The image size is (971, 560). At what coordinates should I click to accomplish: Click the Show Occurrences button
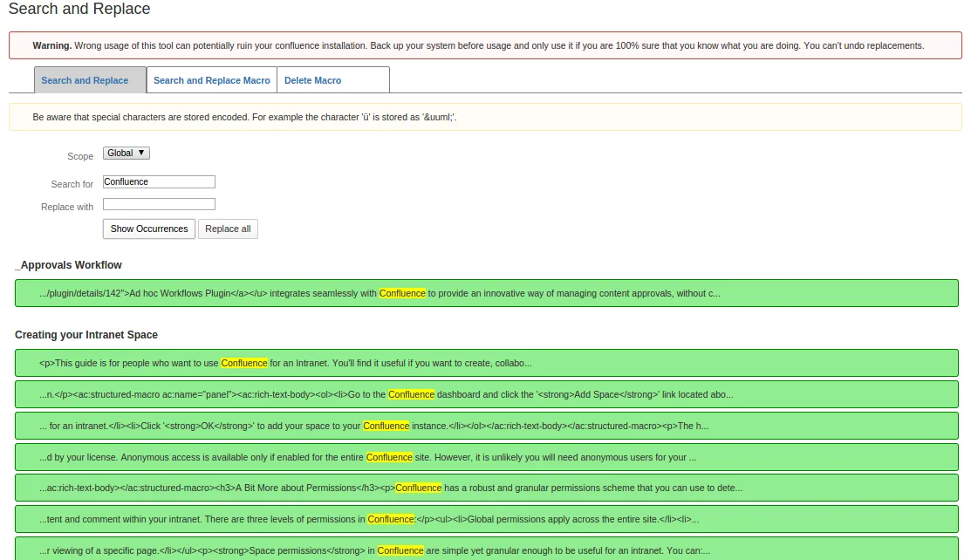click(x=149, y=229)
